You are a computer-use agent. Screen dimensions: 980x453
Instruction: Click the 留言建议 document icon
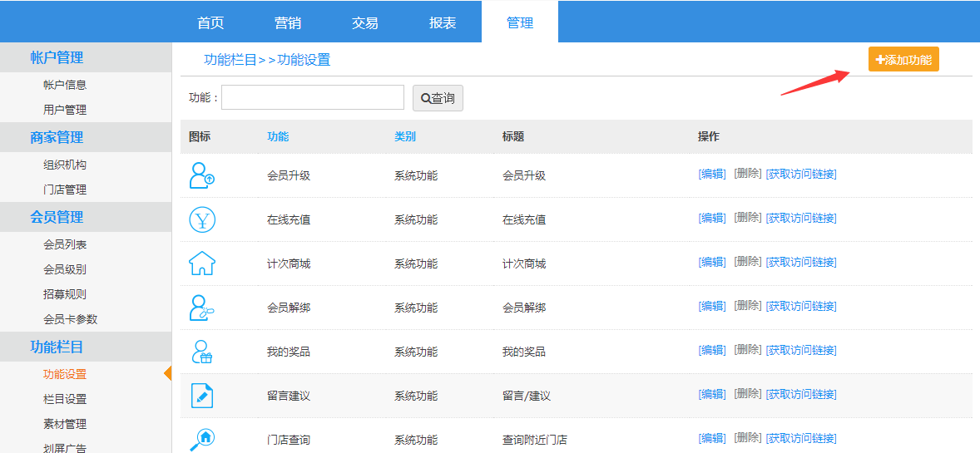202,396
